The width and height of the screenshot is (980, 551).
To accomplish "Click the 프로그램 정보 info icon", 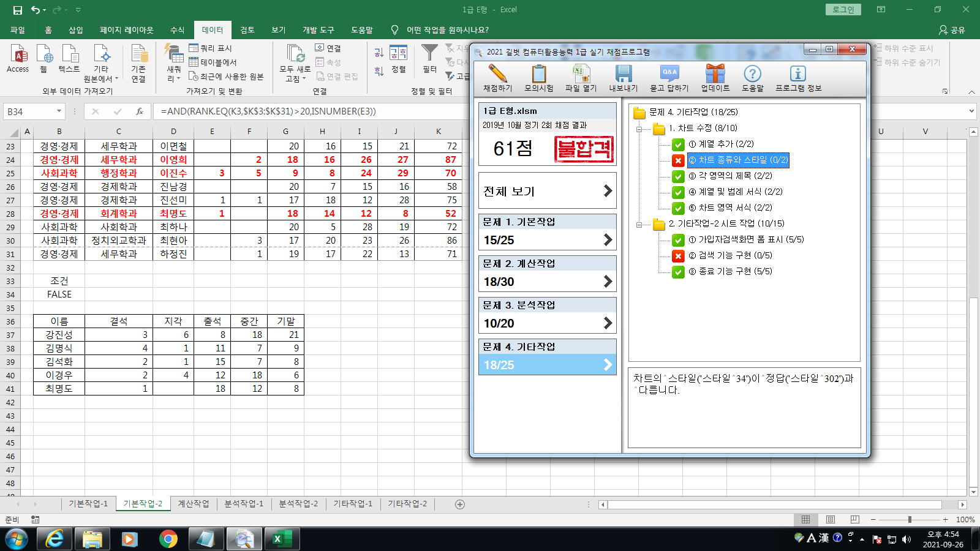I will pos(797,74).
